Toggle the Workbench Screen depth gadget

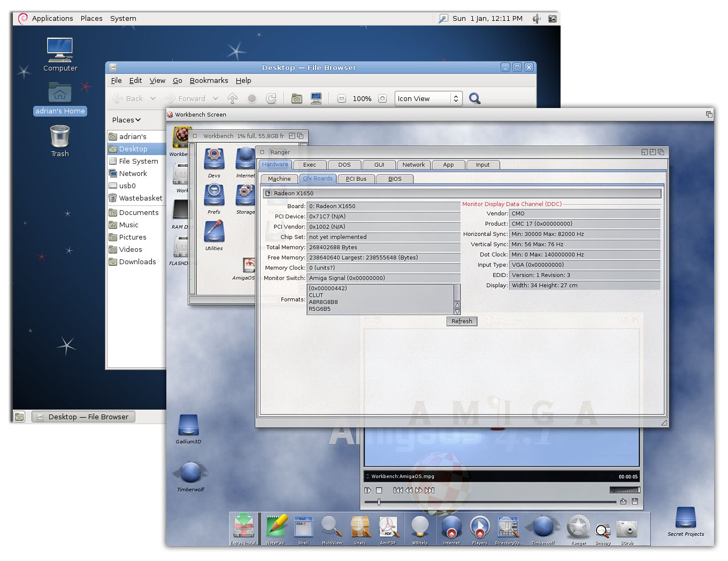709,114
